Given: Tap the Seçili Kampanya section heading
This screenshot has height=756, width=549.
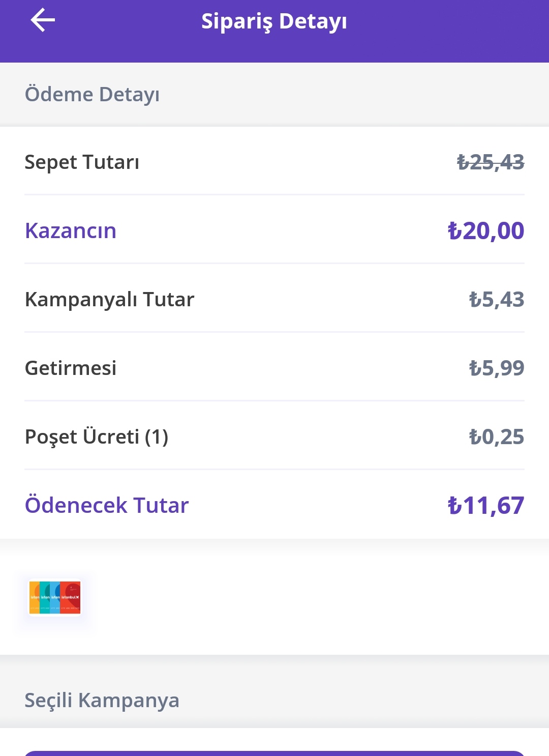Looking at the screenshot, I should click(102, 701).
